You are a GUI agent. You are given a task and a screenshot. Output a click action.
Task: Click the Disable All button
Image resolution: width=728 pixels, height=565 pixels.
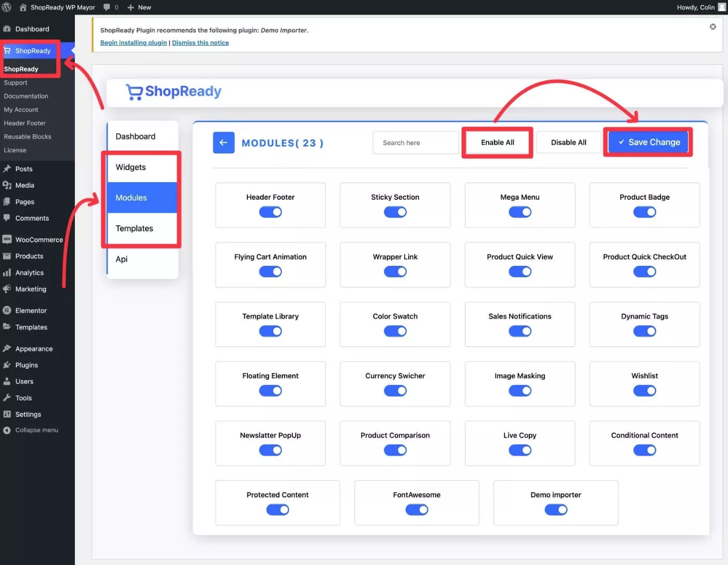click(569, 143)
